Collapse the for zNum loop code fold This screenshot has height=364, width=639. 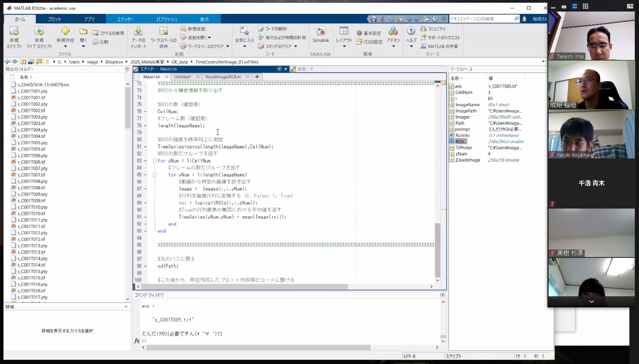click(x=154, y=161)
